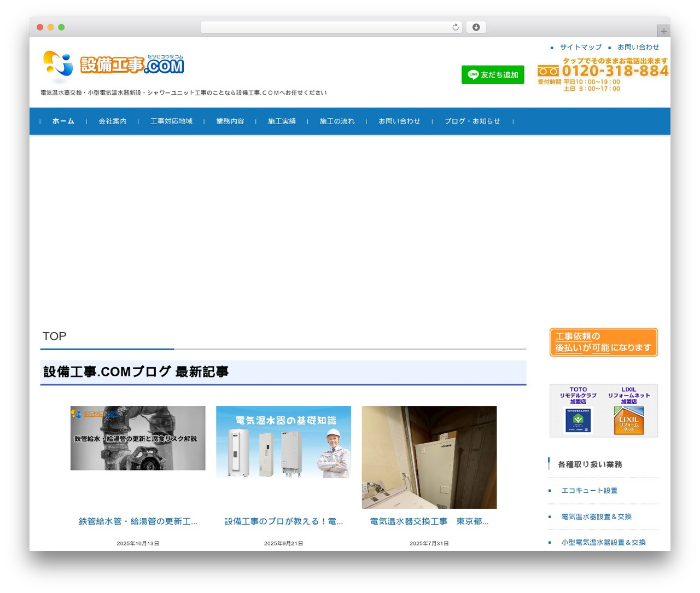
Task: Open the water heater replacement photo thumbnail
Action: [x=429, y=457]
